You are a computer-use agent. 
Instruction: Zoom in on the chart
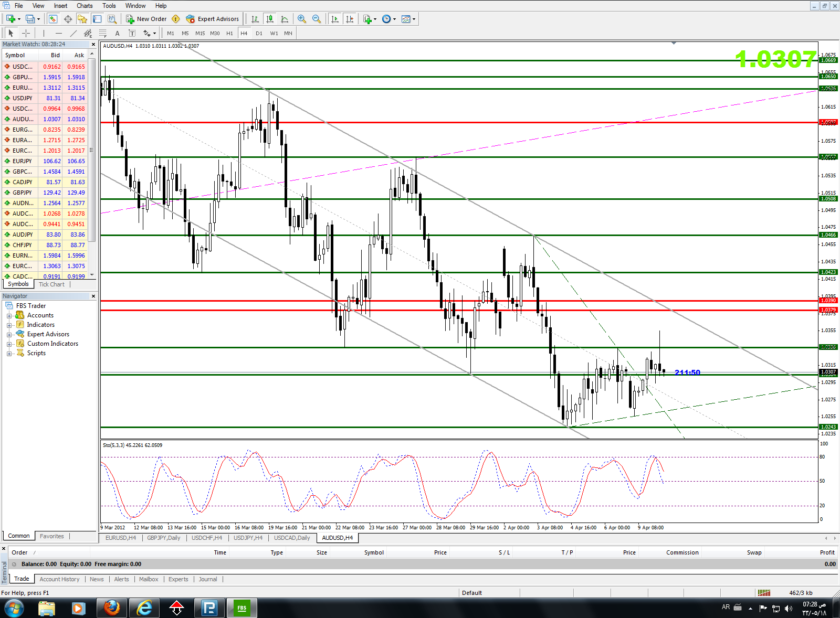302,19
